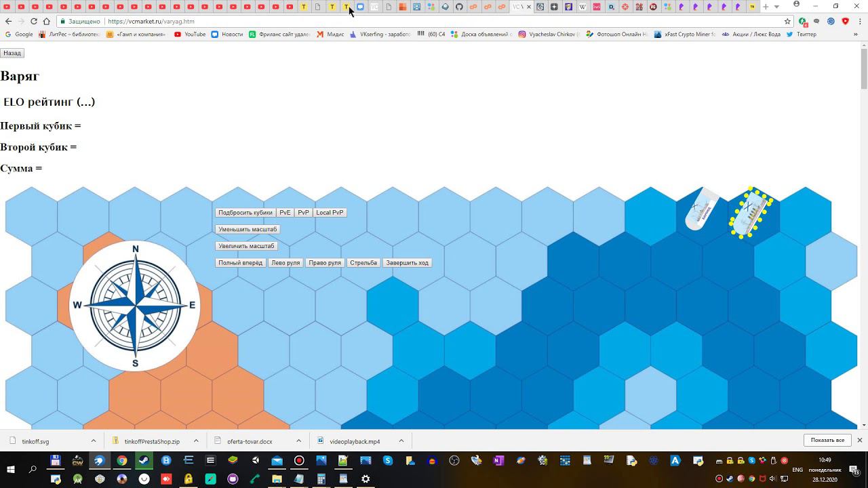
Task: Open the Твиттер bookmark
Action: [x=802, y=34]
